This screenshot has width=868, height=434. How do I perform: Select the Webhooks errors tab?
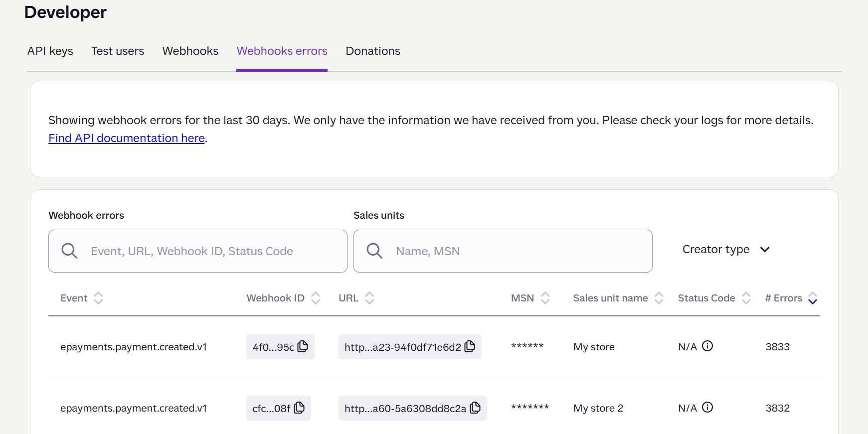pos(282,51)
